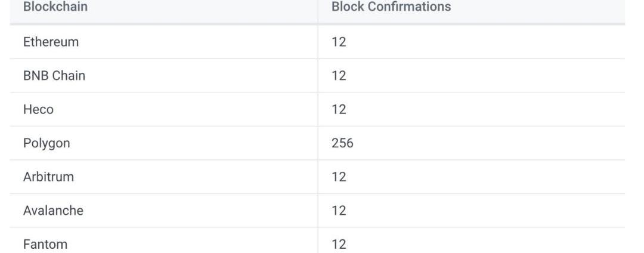Click the chain name directly below Polygon
The image size is (644, 253).
pyautogui.click(x=48, y=177)
